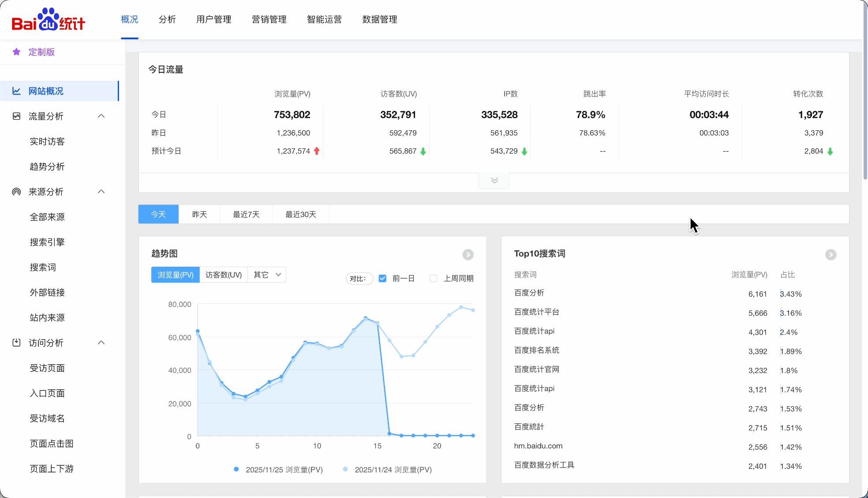Uncheck the 前一日 comparison checkbox
The width and height of the screenshot is (868, 498).
382,279
